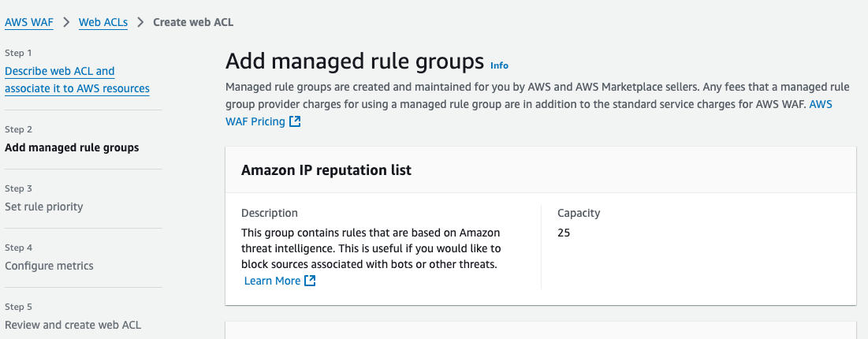Click the Step 2 label
Viewport: 868px width, 339px height.
coord(18,129)
